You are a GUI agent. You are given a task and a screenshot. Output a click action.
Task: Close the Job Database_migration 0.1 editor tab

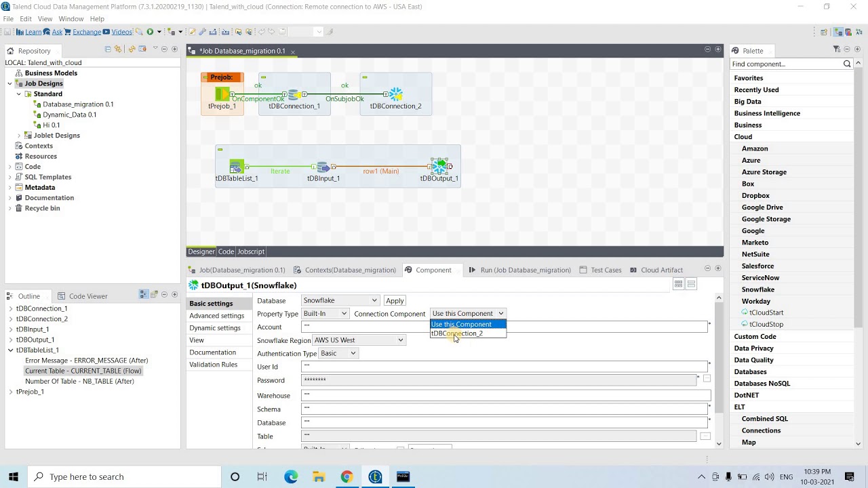pyautogui.click(x=292, y=52)
